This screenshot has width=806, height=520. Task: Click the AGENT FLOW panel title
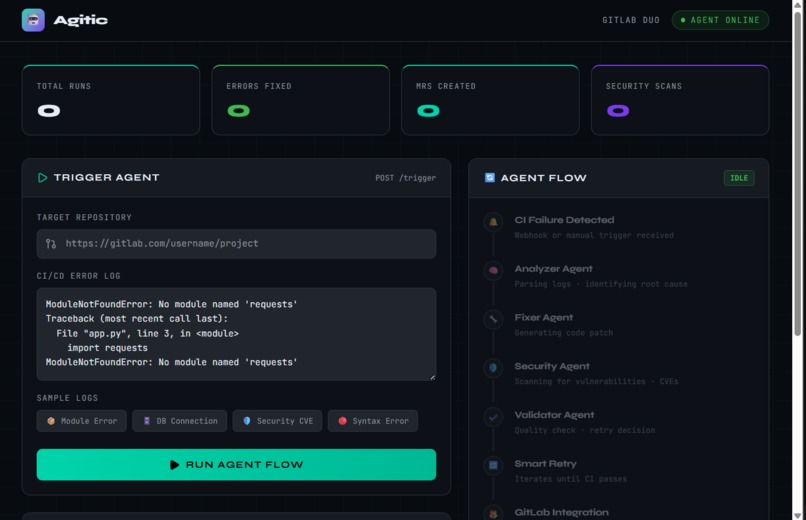pos(543,178)
